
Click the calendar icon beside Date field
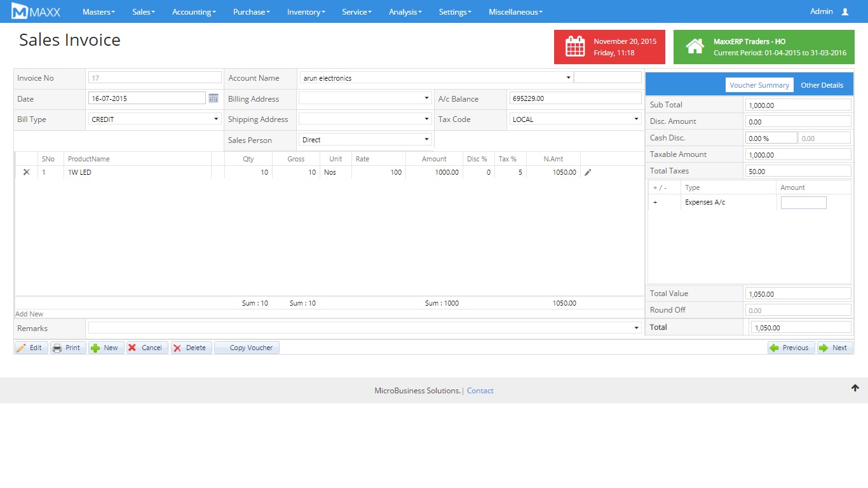(x=214, y=98)
